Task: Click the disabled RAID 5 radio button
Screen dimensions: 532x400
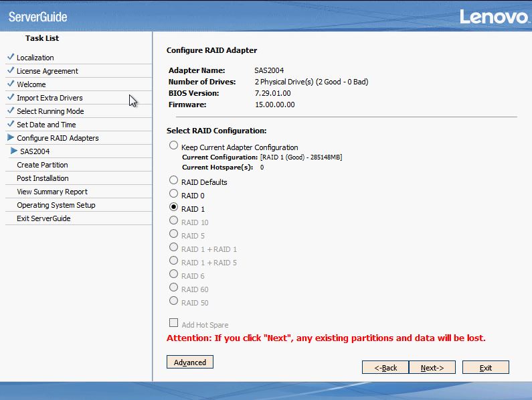Action: [x=173, y=234]
